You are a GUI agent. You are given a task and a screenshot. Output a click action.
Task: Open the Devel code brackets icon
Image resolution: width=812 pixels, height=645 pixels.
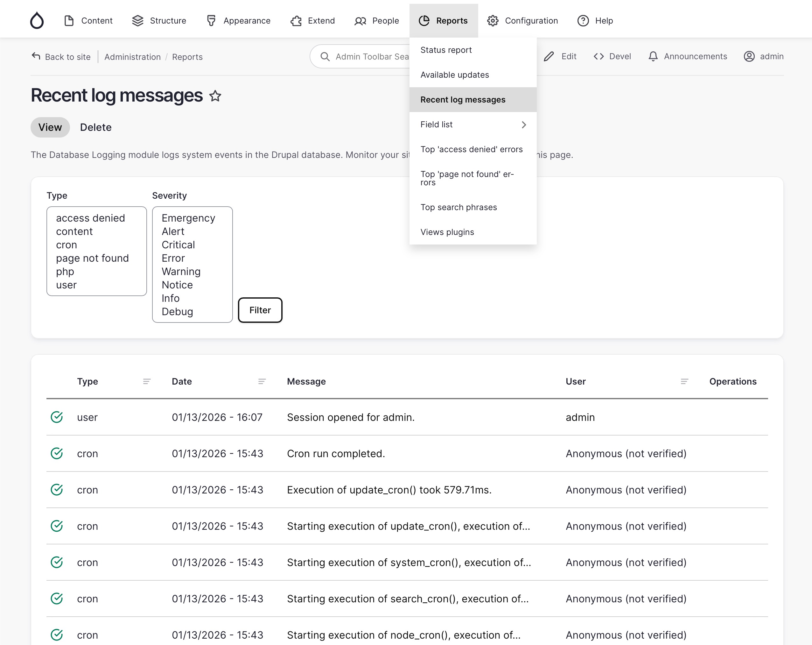[x=598, y=57]
